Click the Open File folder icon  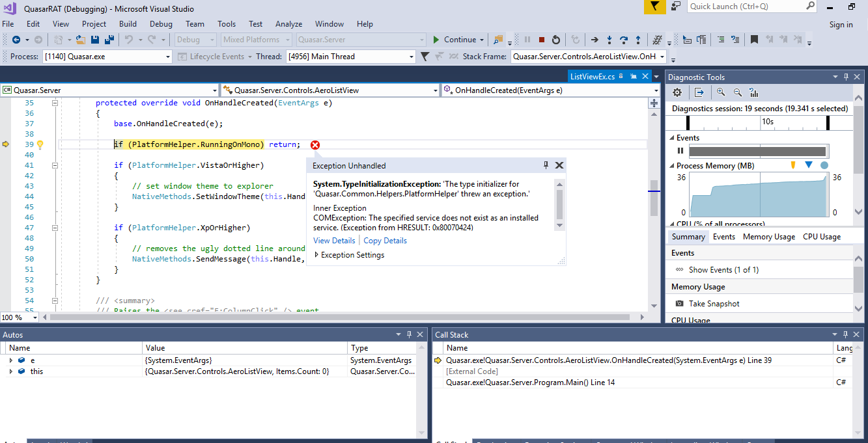tap(81, 40)
